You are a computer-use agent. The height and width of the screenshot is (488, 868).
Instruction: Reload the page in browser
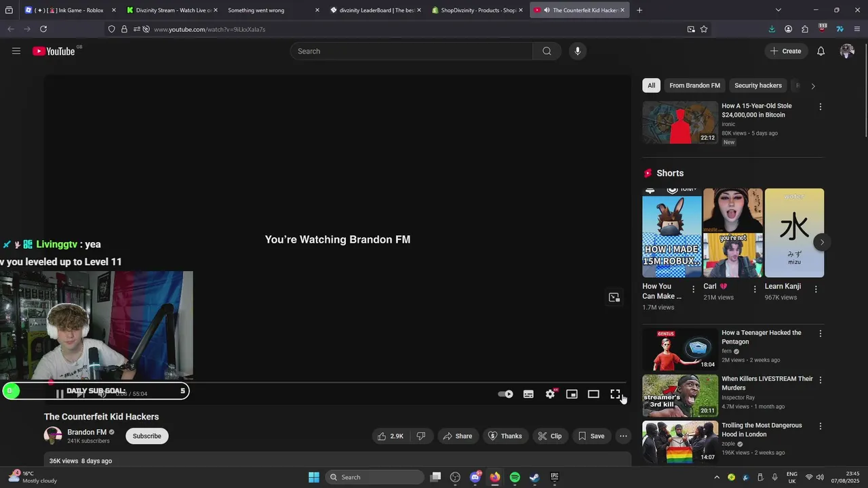(x=43, y=29)
